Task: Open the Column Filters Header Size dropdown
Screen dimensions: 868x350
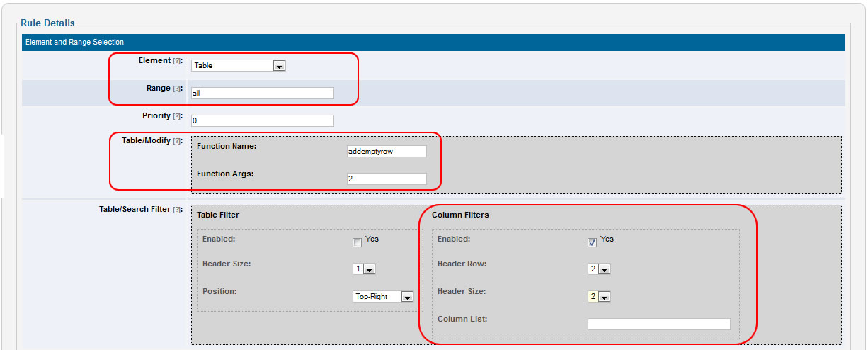Action: (599, 297)
